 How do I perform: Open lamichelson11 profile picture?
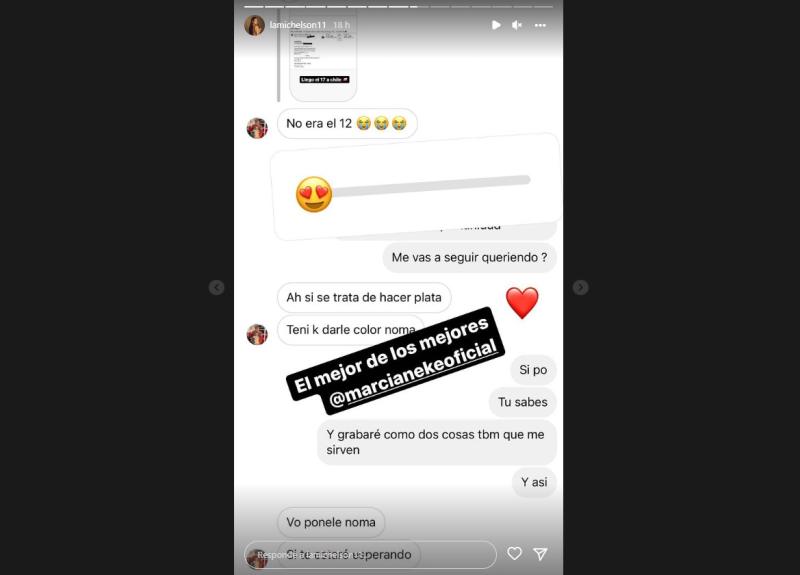[x=255, y=25]
